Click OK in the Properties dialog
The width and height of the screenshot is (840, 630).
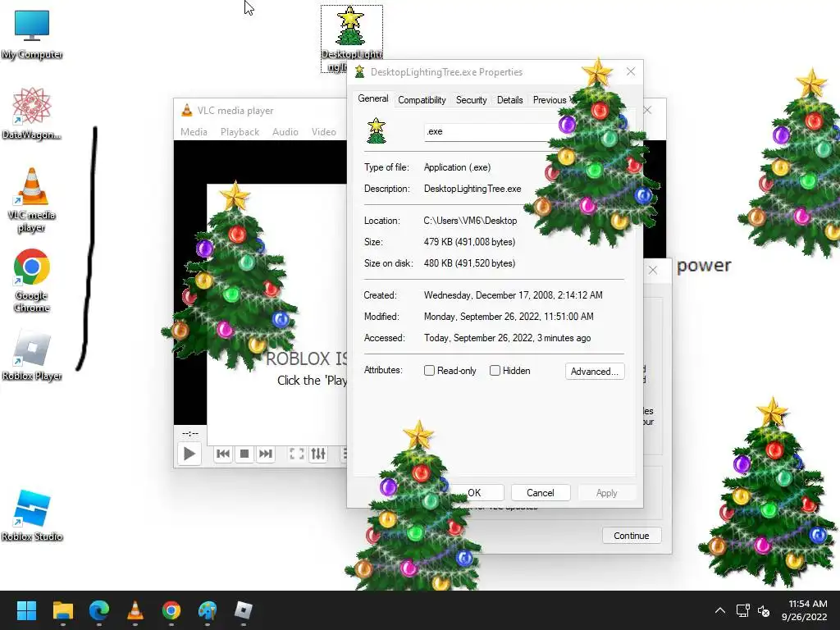point(474,493)
